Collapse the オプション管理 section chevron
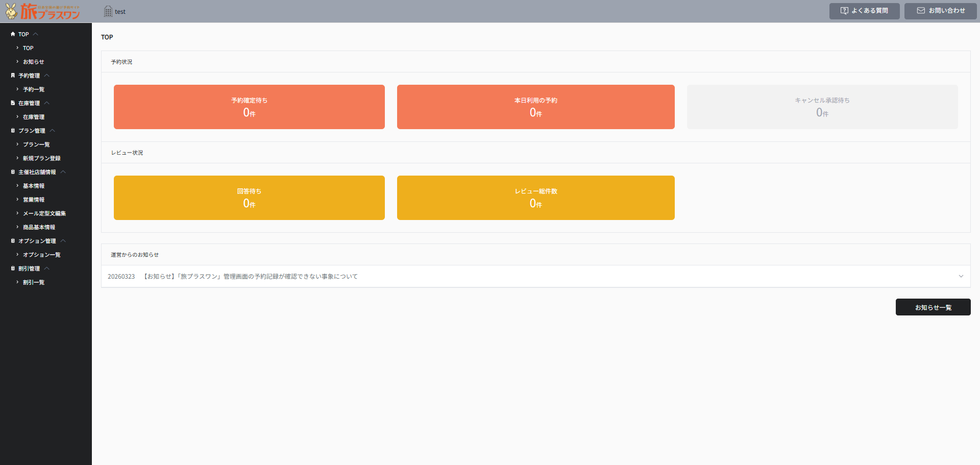 [x=63, y=241]
